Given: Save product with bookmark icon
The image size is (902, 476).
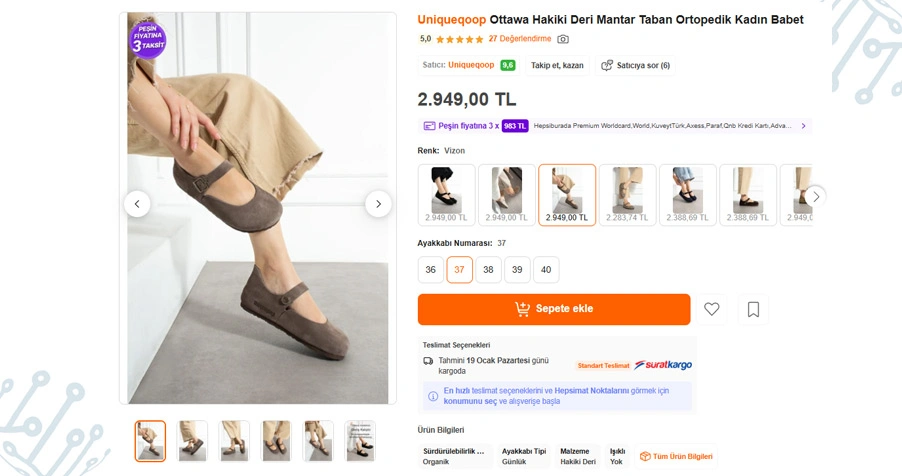Looking at the screenshot, I should coord(753,310).
